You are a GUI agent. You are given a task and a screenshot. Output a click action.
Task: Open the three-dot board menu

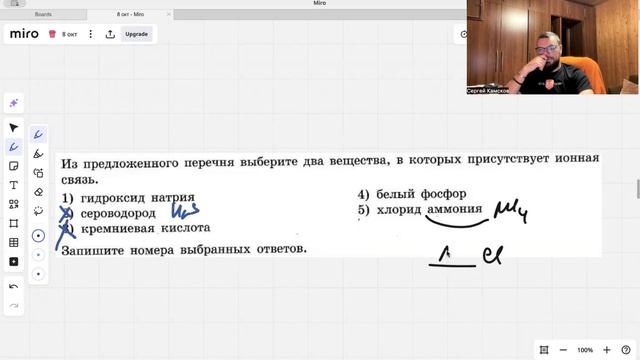point(91,34)
